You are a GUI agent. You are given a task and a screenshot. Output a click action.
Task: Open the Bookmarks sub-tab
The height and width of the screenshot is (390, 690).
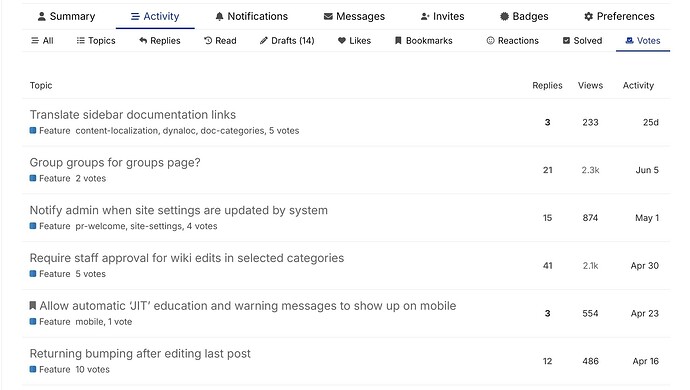pyautogui.click(x=423, y=40)
